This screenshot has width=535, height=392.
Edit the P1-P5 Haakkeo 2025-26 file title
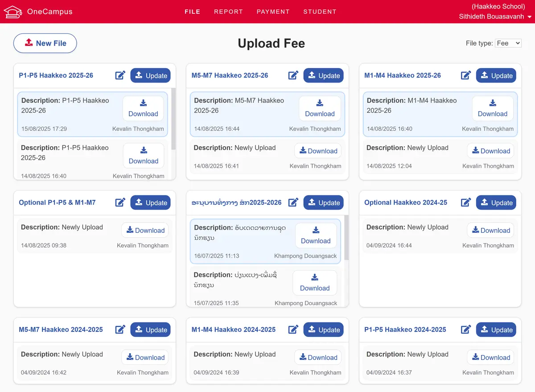120,75
